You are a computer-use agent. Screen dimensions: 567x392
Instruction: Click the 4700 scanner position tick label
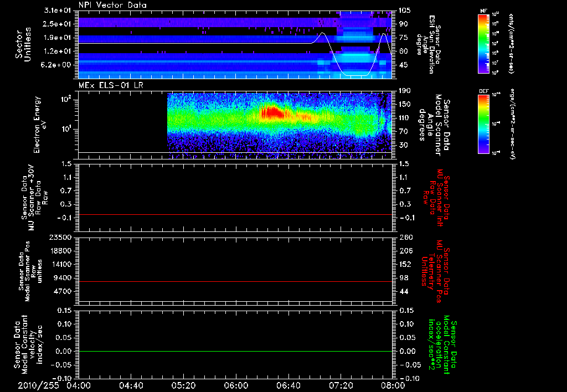click(x=61, y=291)
